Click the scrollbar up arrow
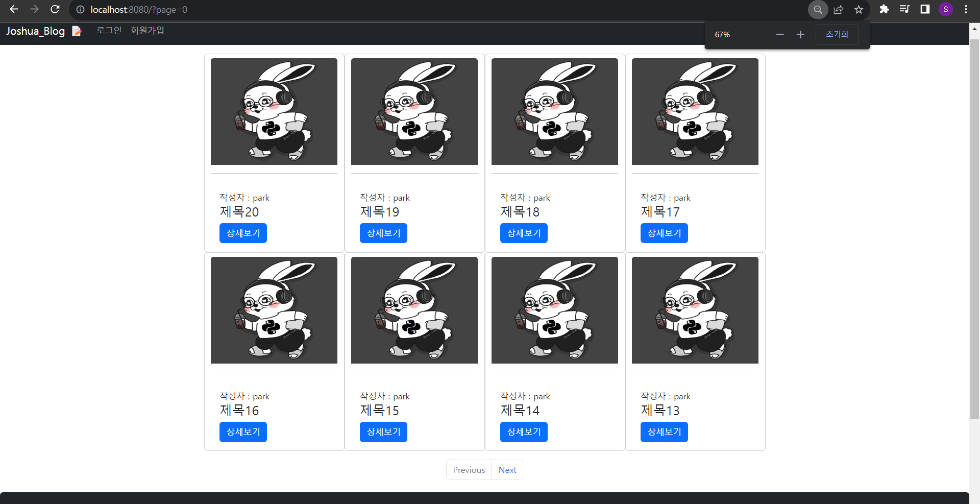Viewport: 980px width, 504px height. (974, 30)
